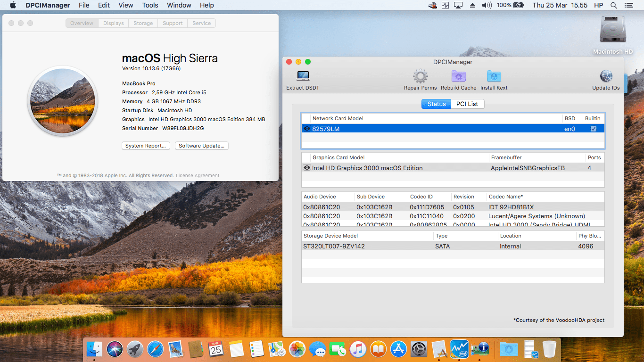Open the Service tab in About This Mac

click(x=202, y=23)
